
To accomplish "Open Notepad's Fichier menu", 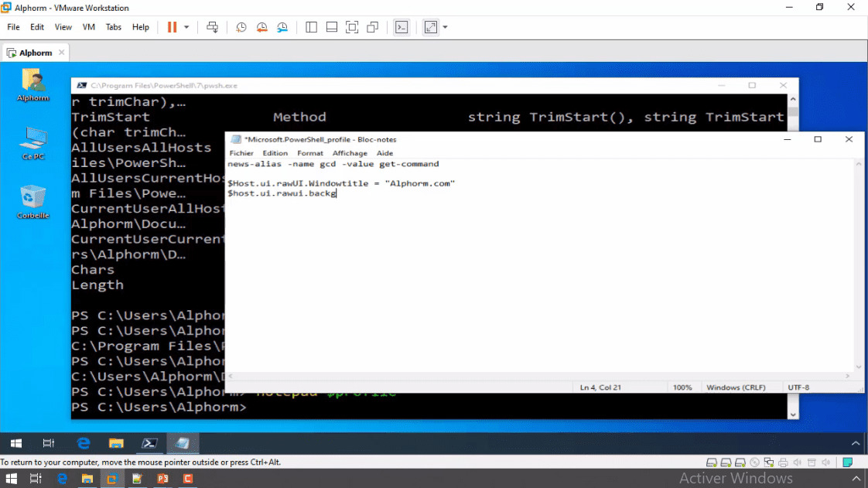I will pos(241,153).
